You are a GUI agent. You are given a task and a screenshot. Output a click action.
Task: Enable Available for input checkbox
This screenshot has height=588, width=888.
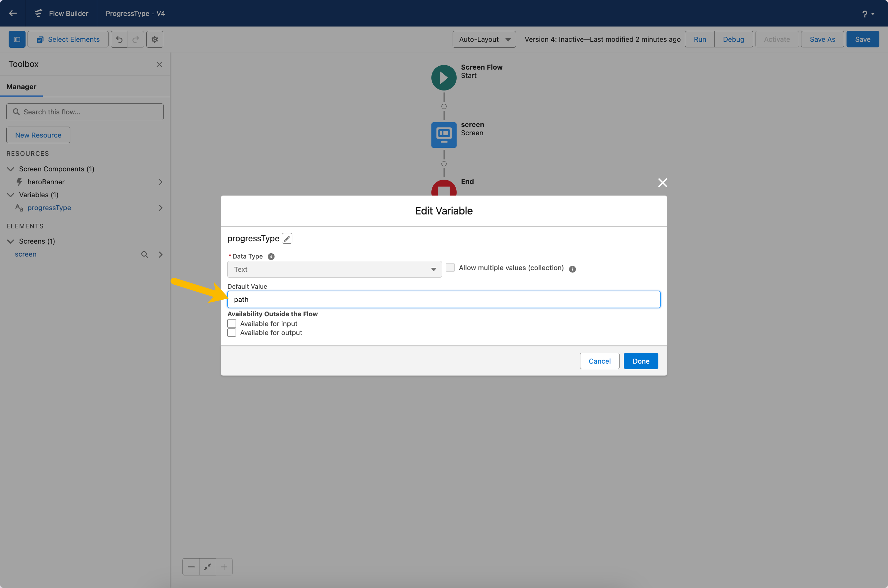click(232, 323)
